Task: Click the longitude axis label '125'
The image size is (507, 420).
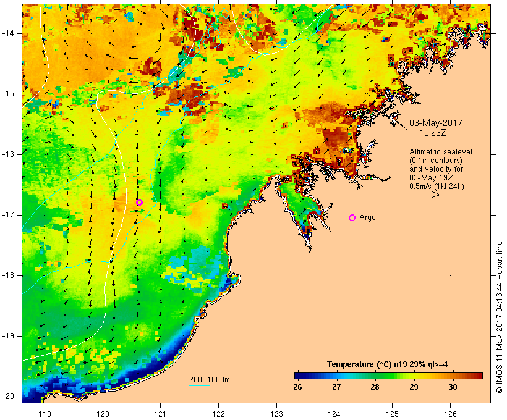Action: tap(393, 414)
